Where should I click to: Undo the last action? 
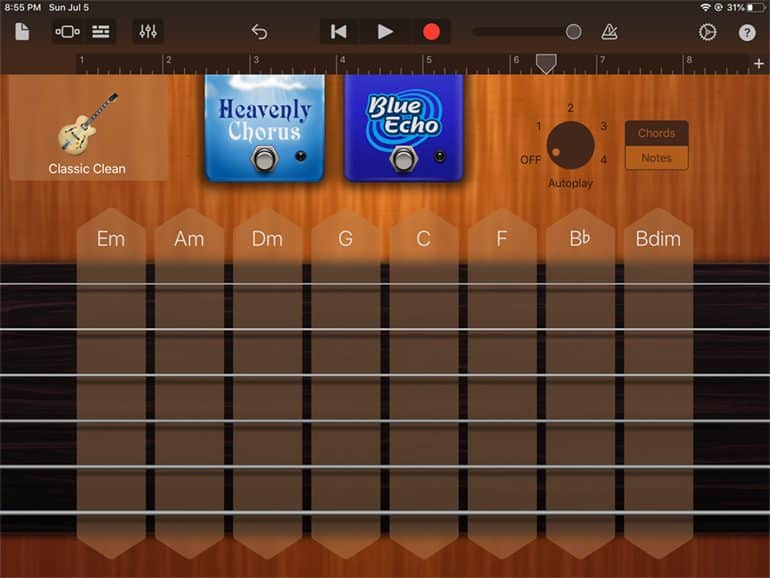(259, 32)
